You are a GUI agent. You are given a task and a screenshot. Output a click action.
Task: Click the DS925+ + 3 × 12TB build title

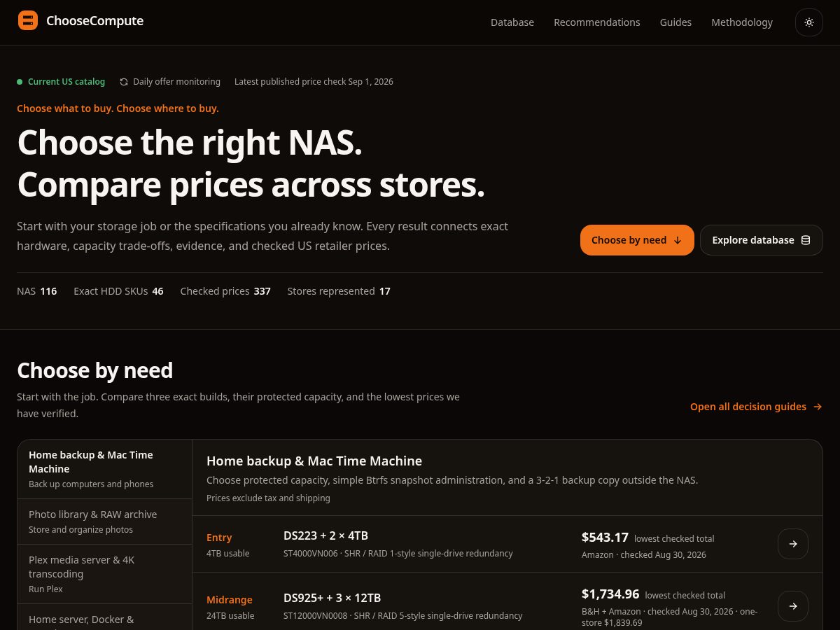coord(332,598)
